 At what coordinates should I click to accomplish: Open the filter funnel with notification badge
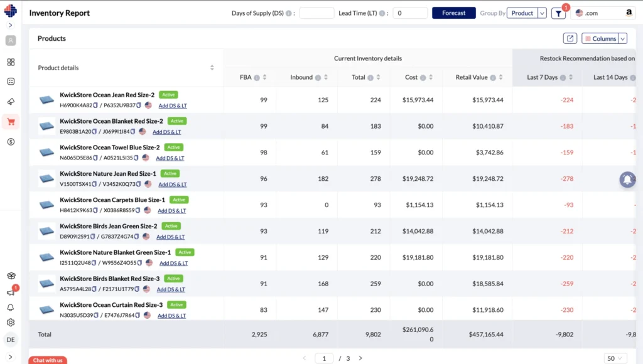pos(558,13)
